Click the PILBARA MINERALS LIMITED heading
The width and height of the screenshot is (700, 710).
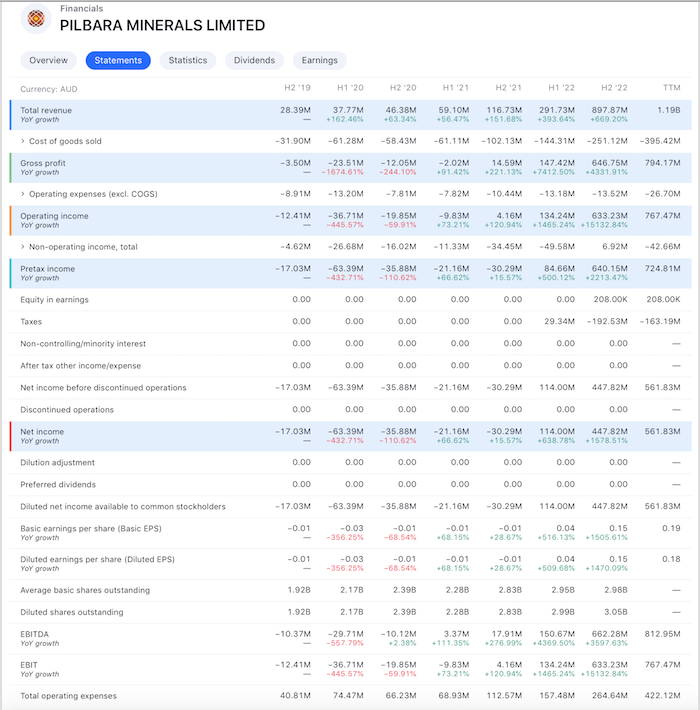pyautogui.click(x=163, y=25)
